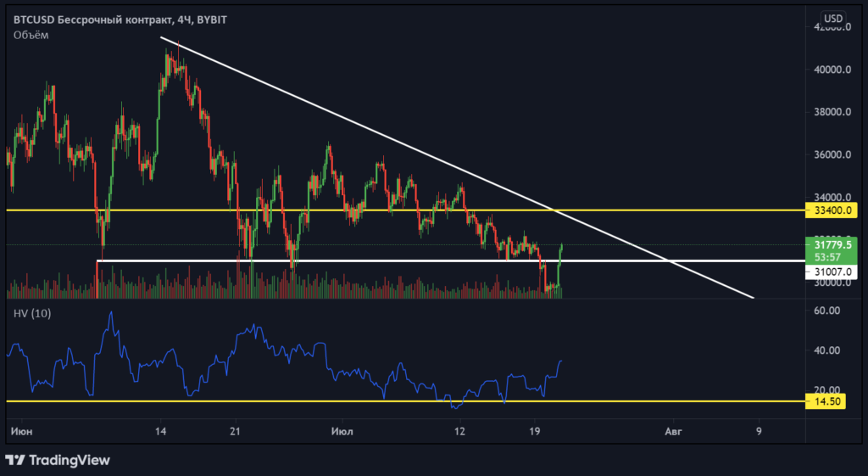
Task: Click the 60.00 mark on HV scale
Action: point(827,311)
